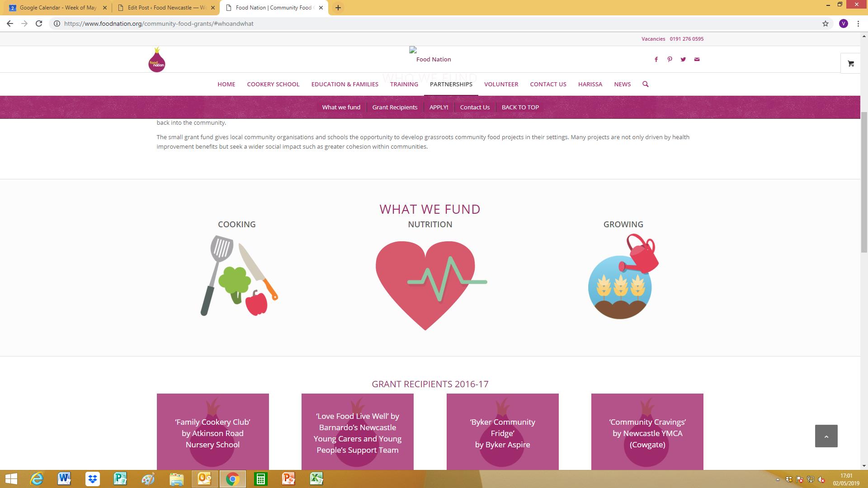This screenshot has width=868, height=488.
Task: Jump to Grant Recipients section
Action: pyautogui.click(x=395, y=107)
